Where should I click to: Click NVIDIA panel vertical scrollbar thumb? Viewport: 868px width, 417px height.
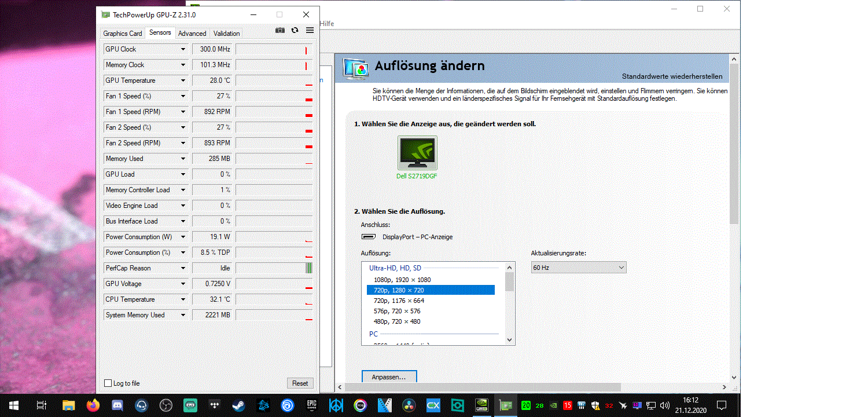pos(734,144)
